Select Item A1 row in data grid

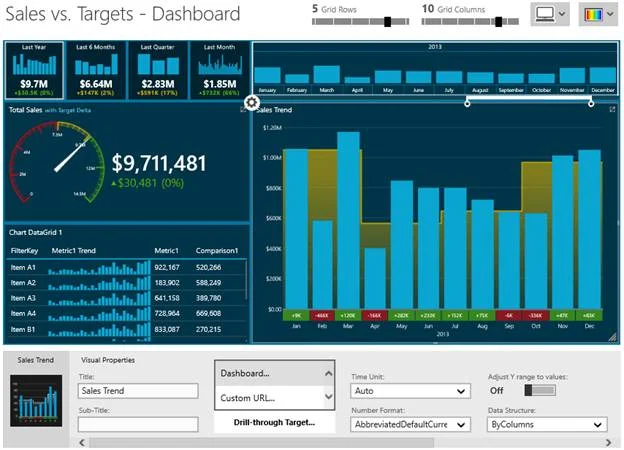[x=127, y=267]
